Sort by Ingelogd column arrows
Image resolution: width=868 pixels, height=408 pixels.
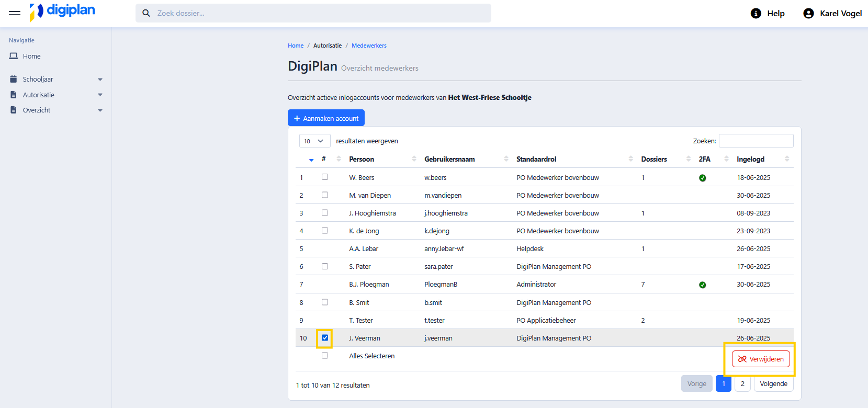point(787,158)
